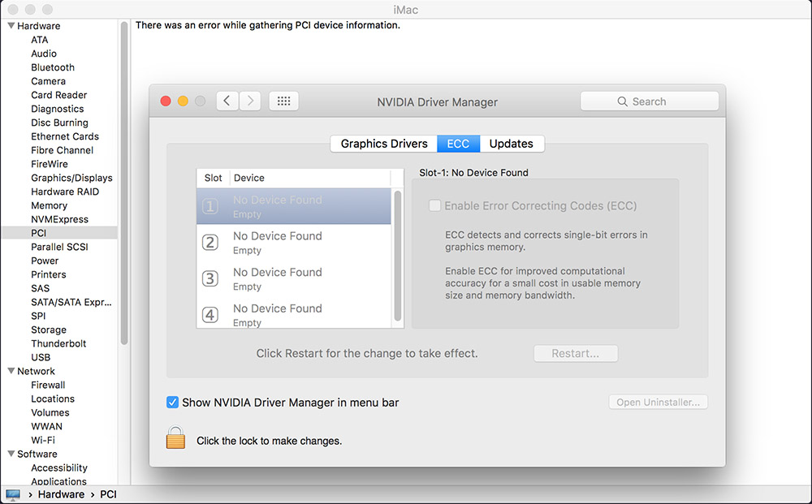Click the Slot column header
The image size is (812, 504).
(213, 178)
